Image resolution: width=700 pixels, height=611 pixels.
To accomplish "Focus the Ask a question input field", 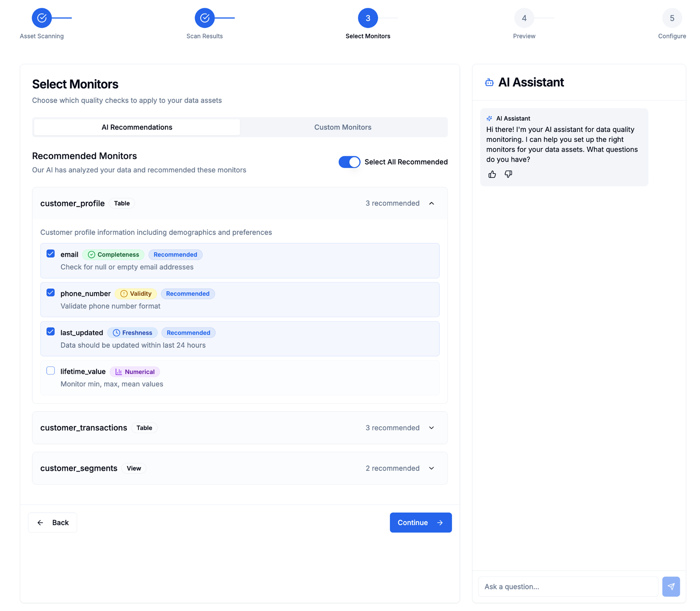I will coord(568,586).
